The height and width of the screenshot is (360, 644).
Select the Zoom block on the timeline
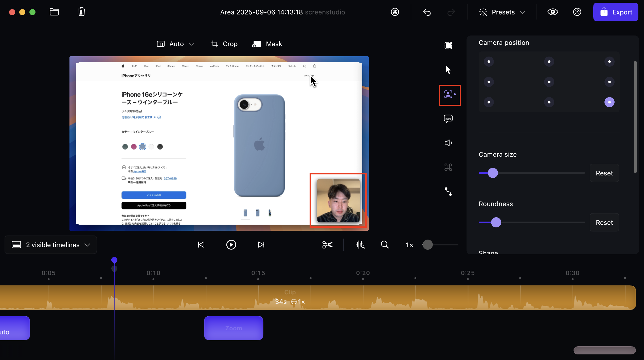234,328
